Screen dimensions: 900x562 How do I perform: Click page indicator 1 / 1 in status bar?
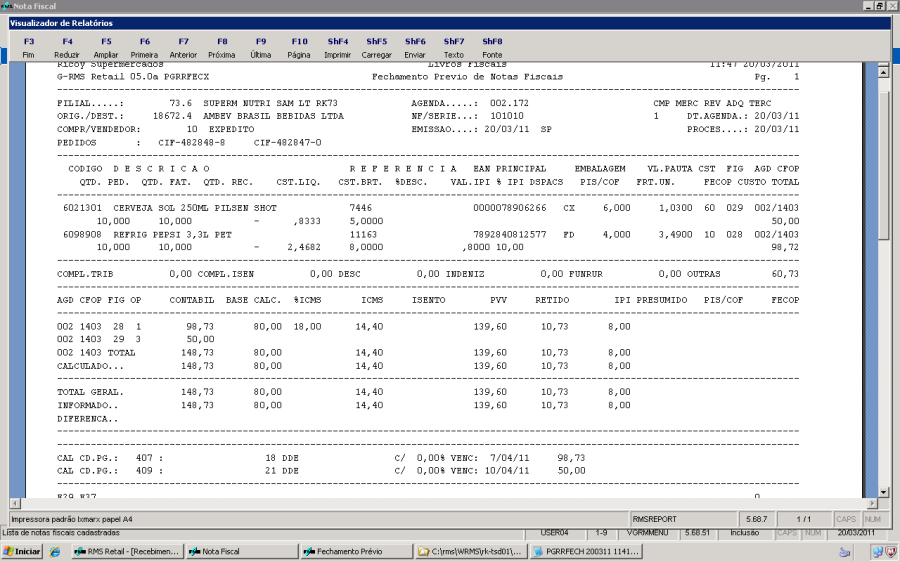(x=804, y=519)
